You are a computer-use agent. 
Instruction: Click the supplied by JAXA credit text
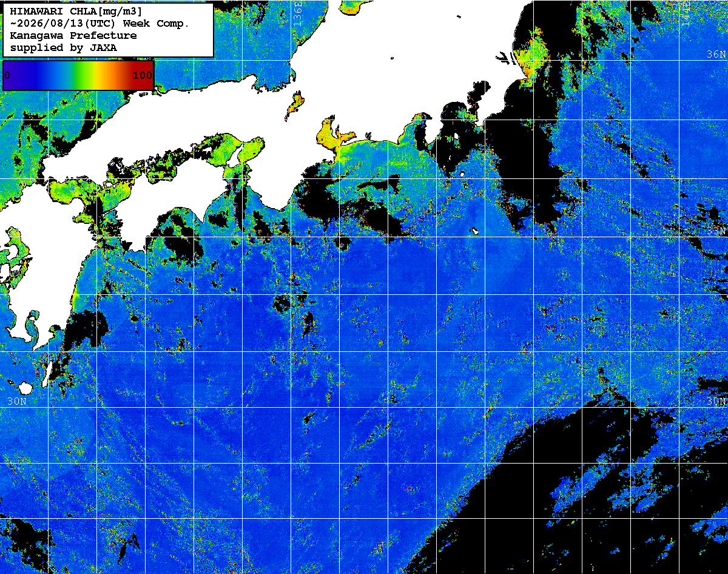tap(63, 47)
